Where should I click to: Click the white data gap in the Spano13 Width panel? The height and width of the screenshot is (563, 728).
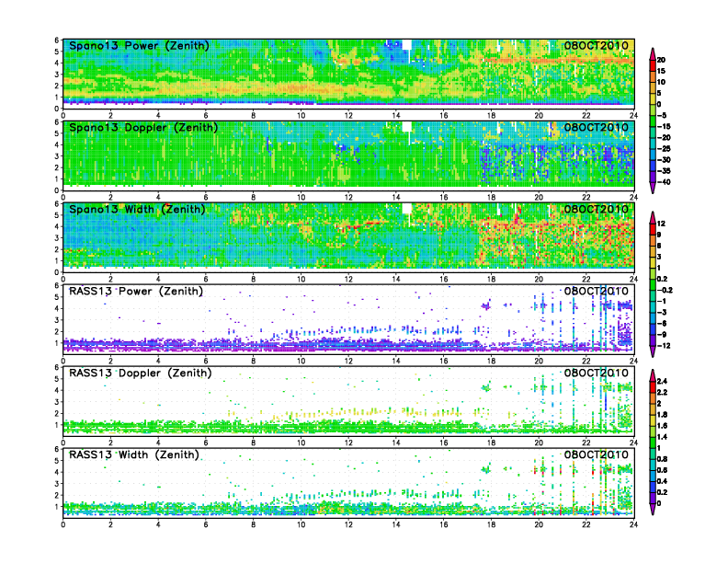[x=407, y=208]
